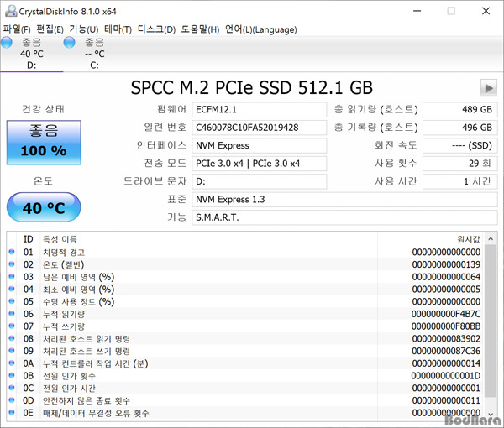This screenshot has height=428, width=504.
Task: Click the blue status dot for attribute 0E
Action: [x=12, y=413]
